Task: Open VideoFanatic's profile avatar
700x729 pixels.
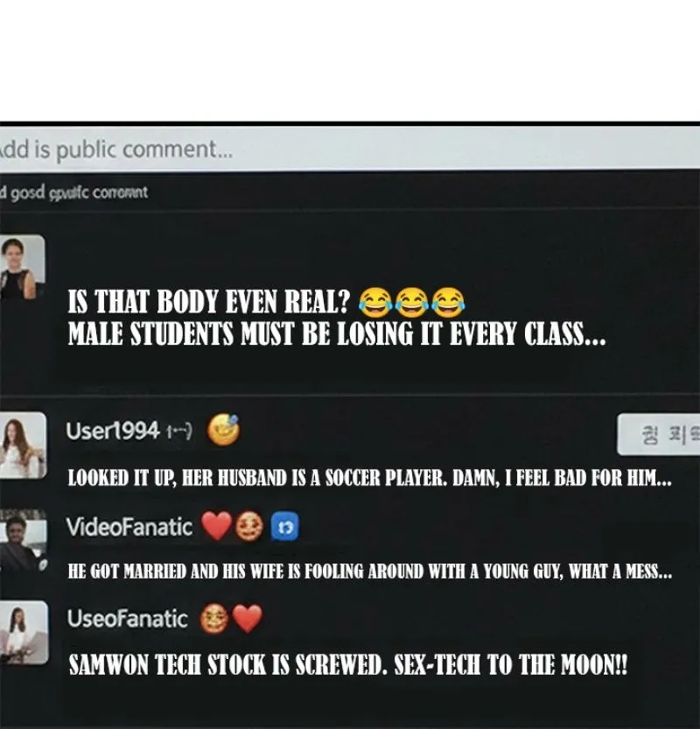Action: (x=23, y=540)
